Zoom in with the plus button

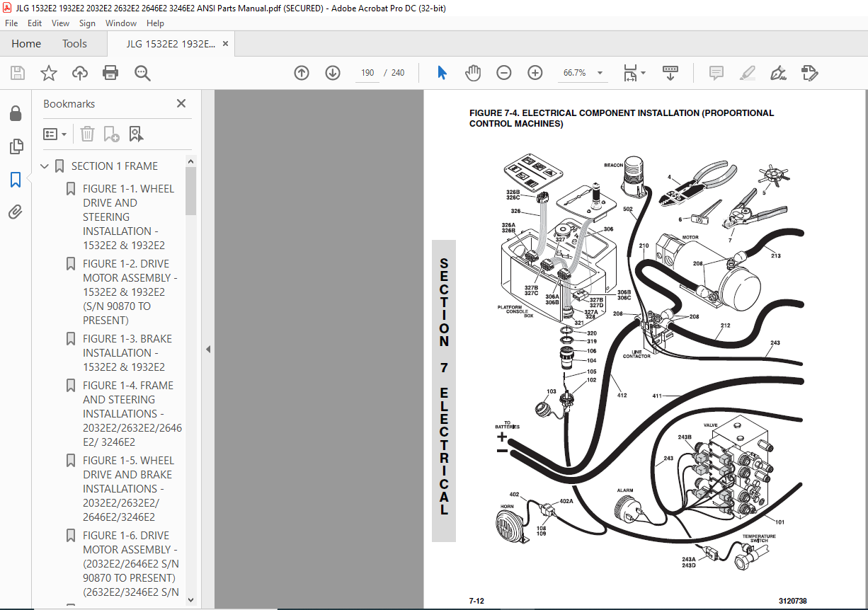pyautogui.click(x=535, y=73)
